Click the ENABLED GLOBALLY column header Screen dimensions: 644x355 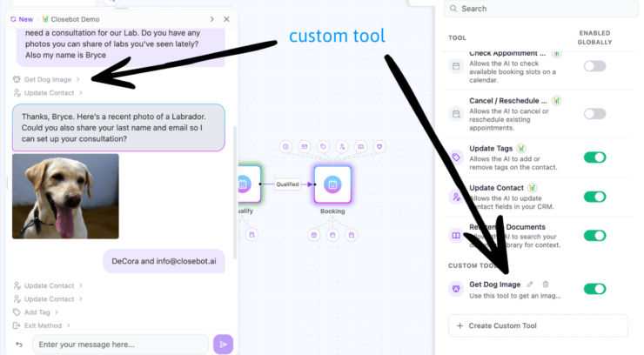point(594,37)
